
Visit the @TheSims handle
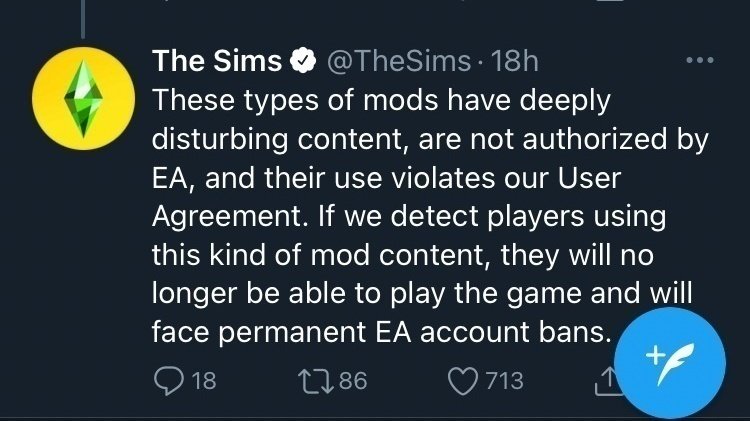[x=398, y=61]
